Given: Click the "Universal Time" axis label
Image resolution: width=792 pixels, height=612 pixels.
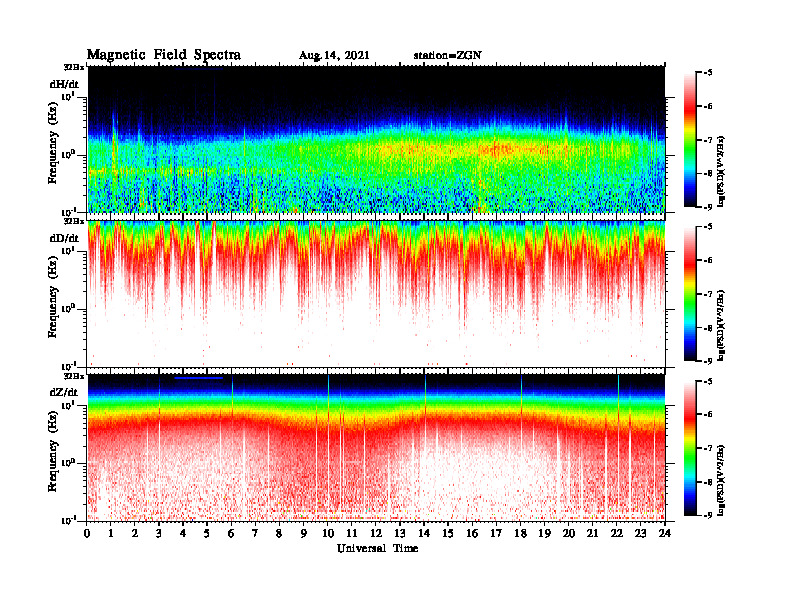Looking at the screenshot, I should coord(377,548).
